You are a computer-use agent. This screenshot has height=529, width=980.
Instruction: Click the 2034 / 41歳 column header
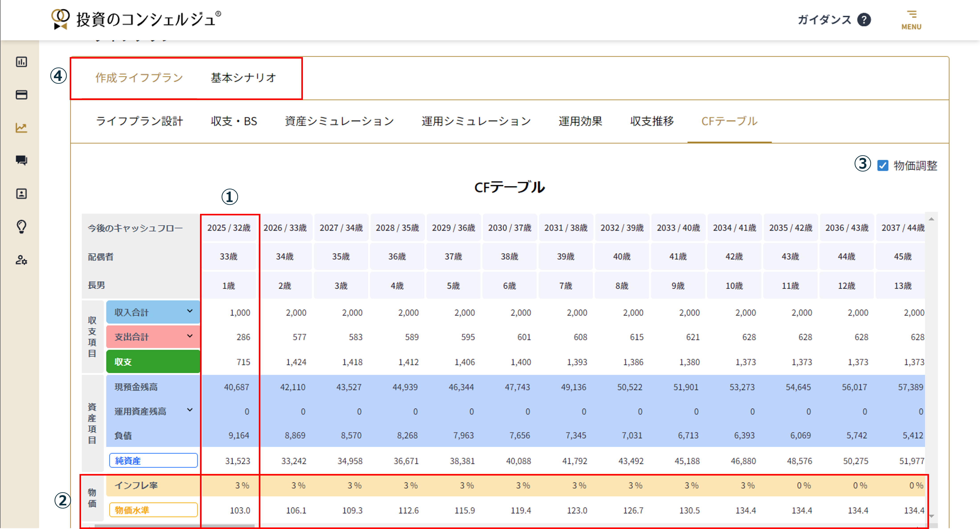[734, 228]
